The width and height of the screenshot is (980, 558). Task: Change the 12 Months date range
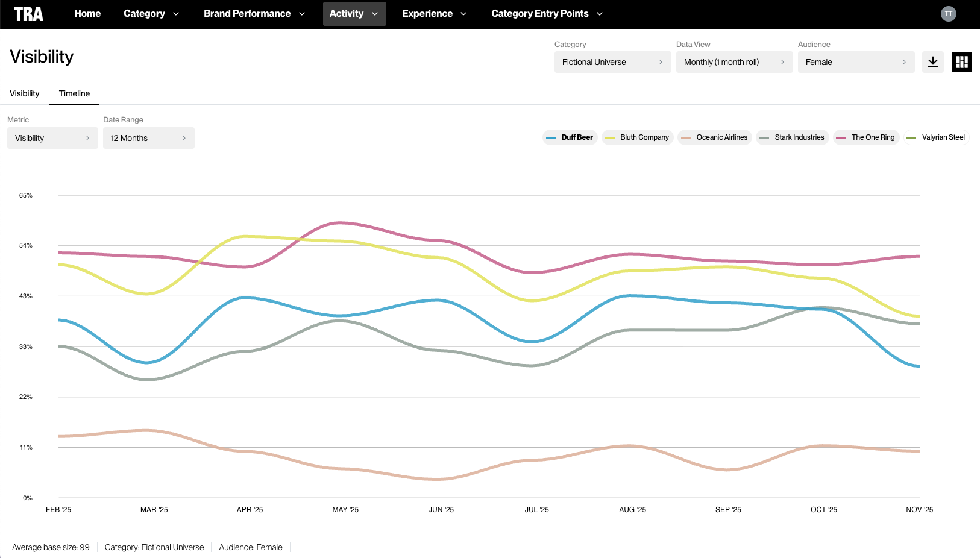[148, 138]
